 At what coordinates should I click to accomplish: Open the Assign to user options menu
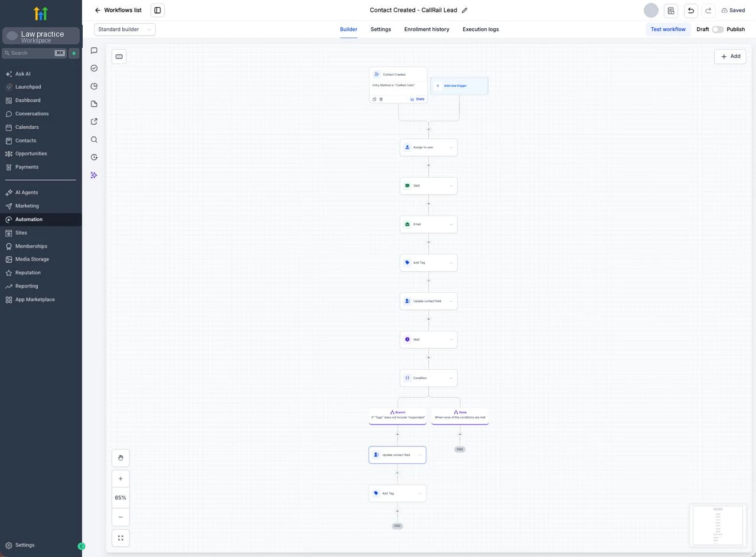click(x=451, y=147)
